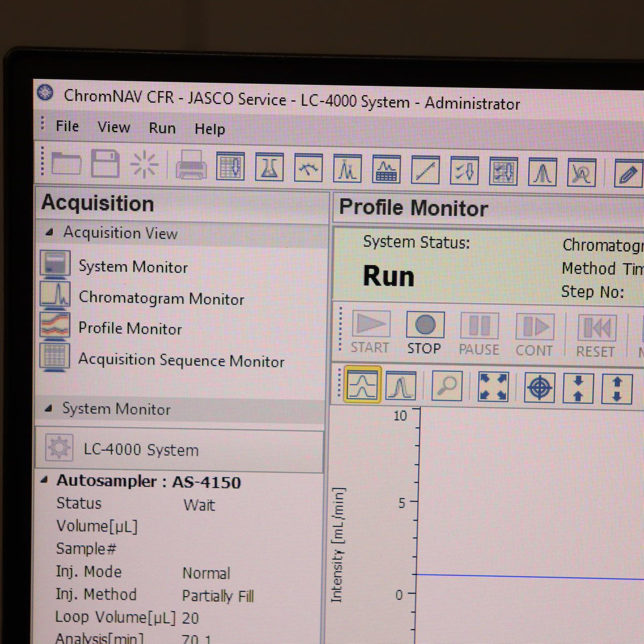Screen dimensions: 644x644
Task: Toggle the single peak display button
Action: point(400,385)
